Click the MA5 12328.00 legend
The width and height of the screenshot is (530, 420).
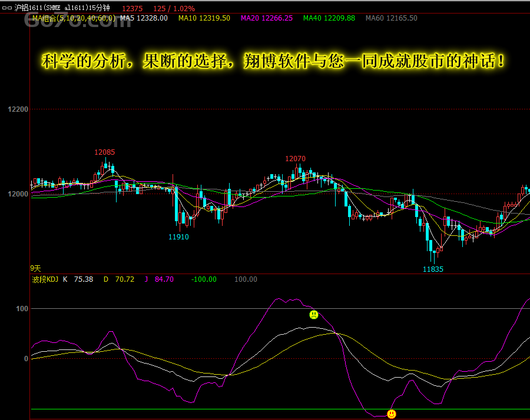point(144,18)
